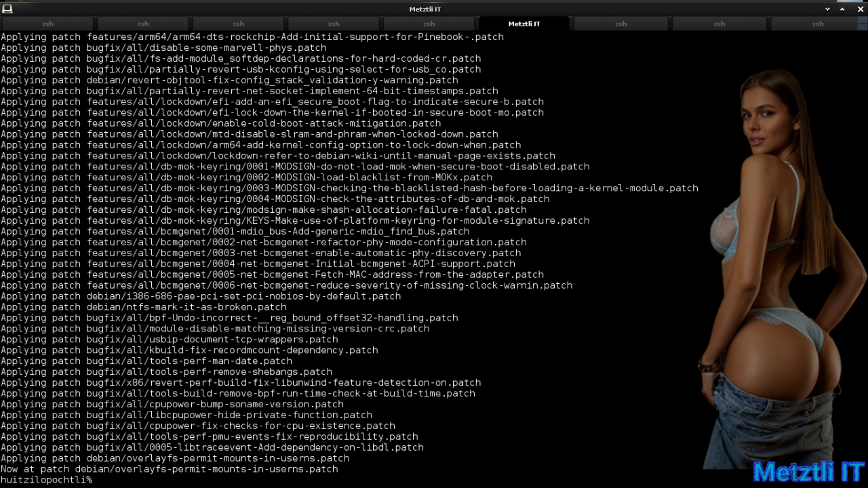Switch to the second zsh tab from the left
Image resolution: width=868 pixels, height=488 pixels.
click(143, 24)
